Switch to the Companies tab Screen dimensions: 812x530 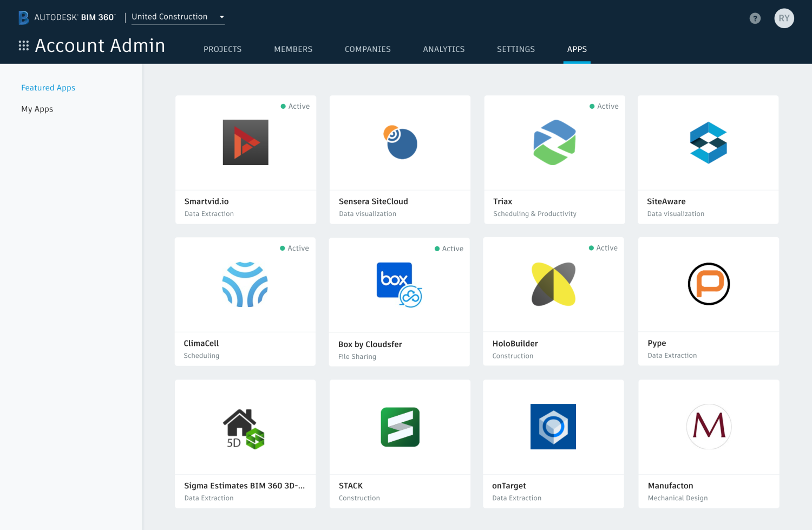click(x=368, y=49)
